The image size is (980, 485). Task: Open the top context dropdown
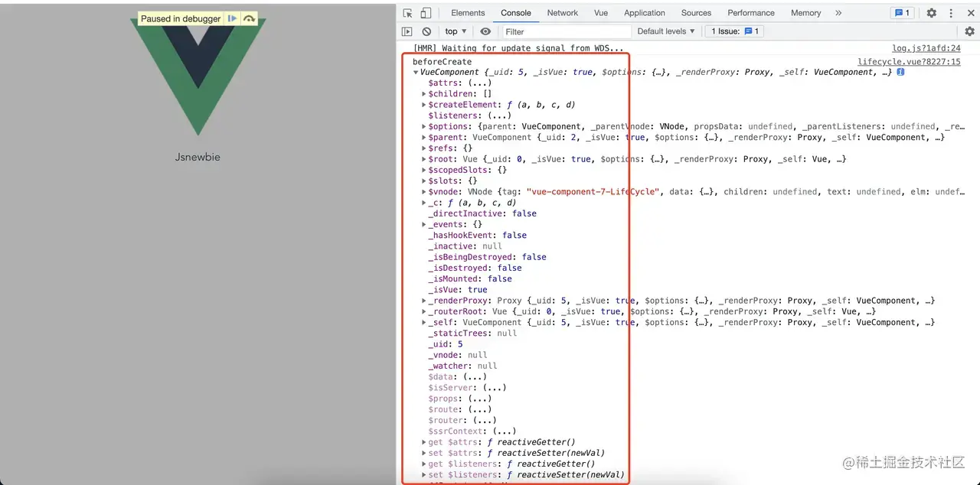[456, 31]
